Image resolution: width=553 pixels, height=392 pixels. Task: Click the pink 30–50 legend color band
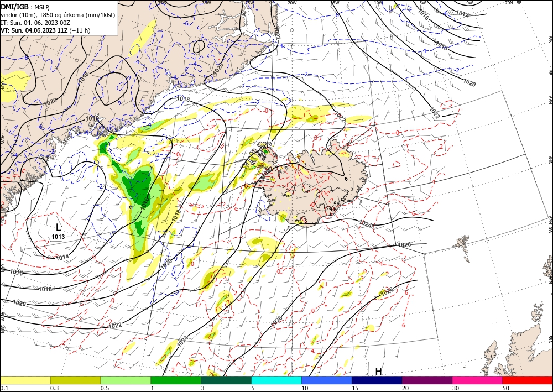478,380
